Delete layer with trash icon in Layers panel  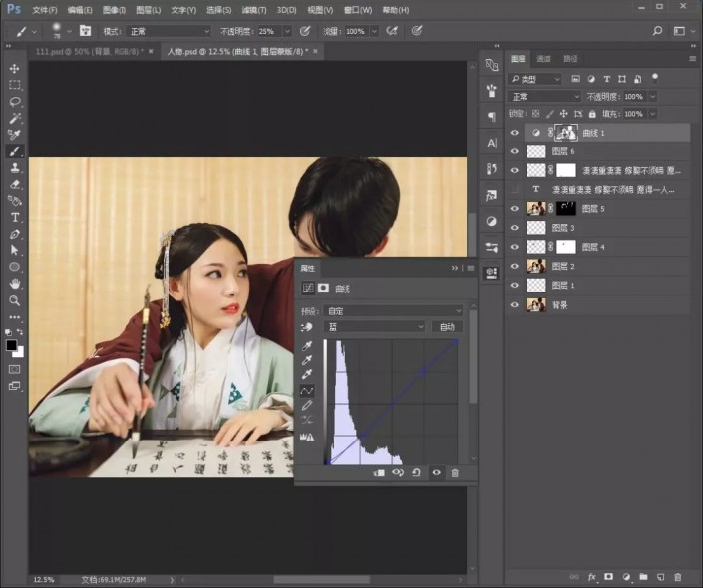click(678, 577)
